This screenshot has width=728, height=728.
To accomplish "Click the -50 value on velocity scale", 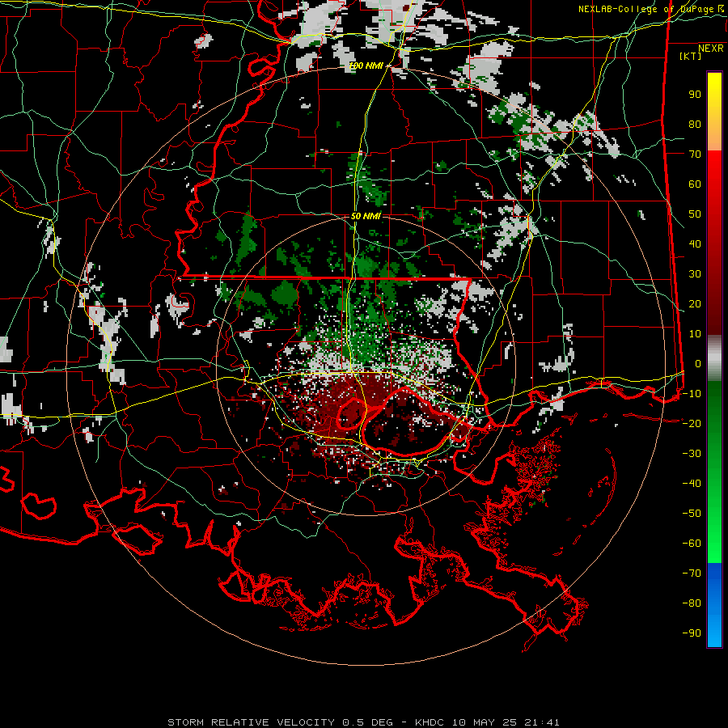I will (692, 514).
